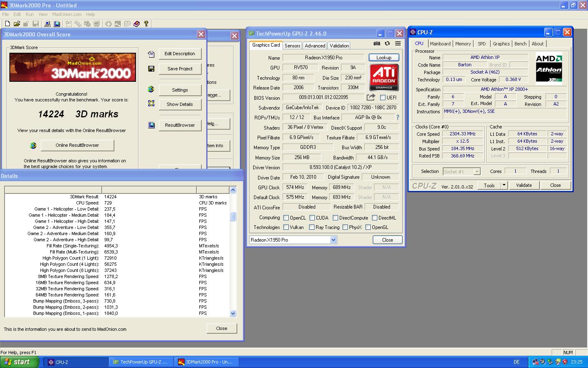The width and height of the screenshot is (588, 368).
Task: Click the DE language indicator
Action: pyautogui.click(x=516, y=362)
